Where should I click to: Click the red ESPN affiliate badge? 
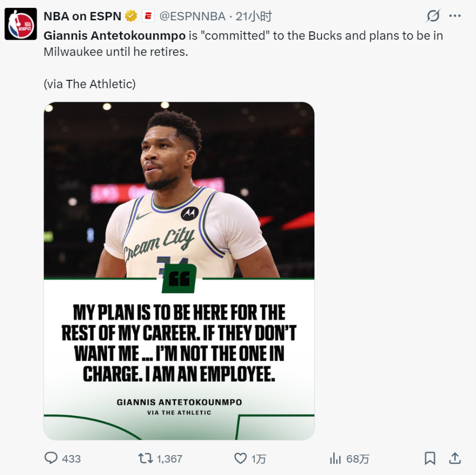click(148, 16)
